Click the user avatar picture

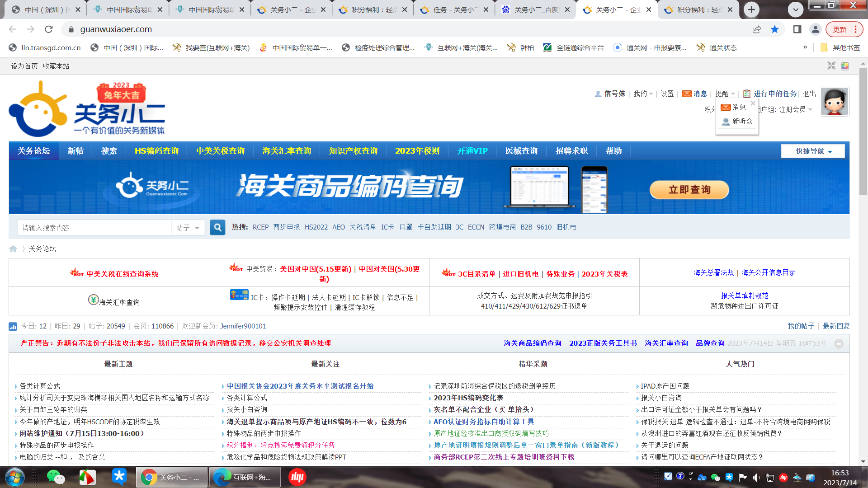[835, 102]
